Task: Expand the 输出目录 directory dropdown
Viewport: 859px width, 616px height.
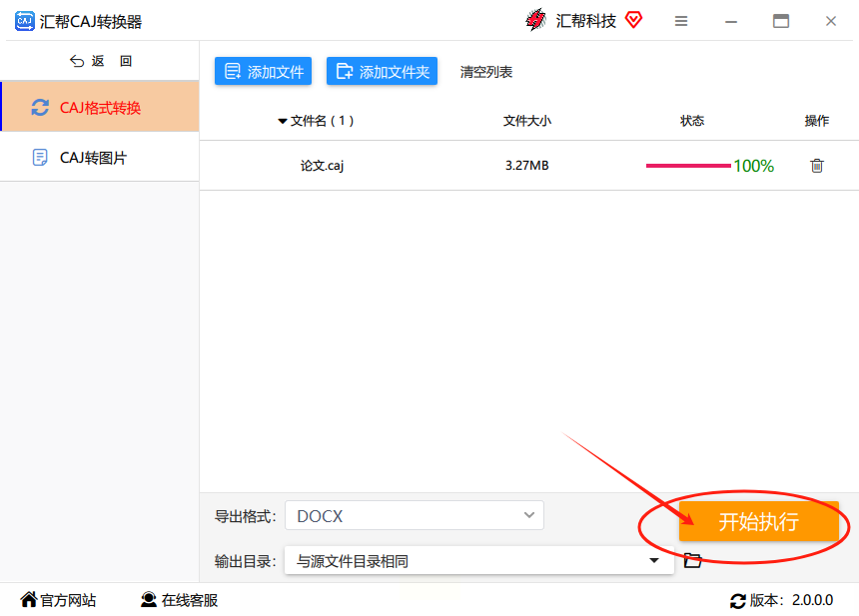Action: 653,560
